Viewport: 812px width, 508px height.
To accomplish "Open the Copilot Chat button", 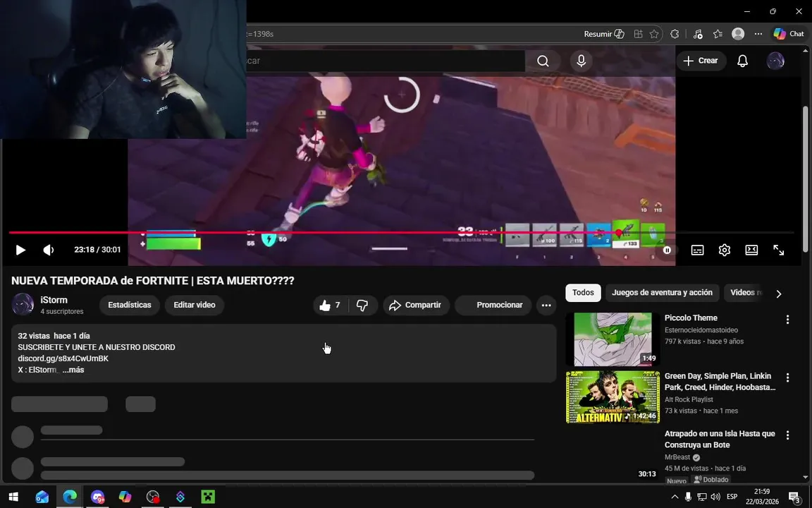I will tap(789, 34).
